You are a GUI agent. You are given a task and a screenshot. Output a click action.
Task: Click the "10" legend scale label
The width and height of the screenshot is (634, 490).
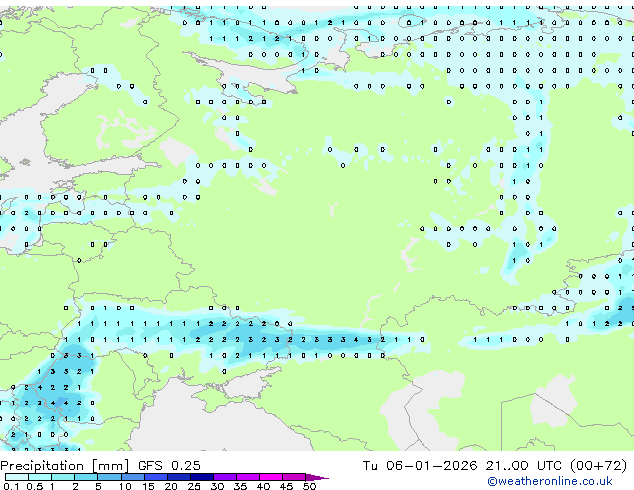coord(125,486)
